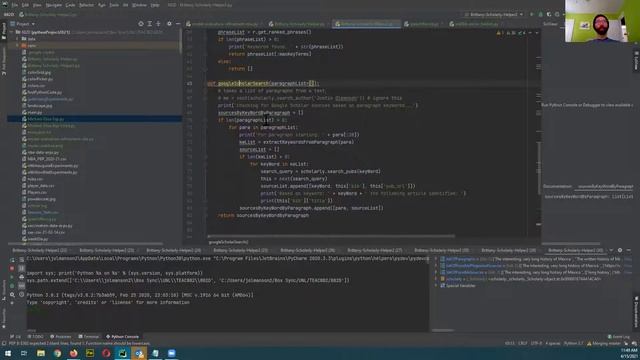Open the Navigate menu
The image size is (640, 360).
click(53, 5)
